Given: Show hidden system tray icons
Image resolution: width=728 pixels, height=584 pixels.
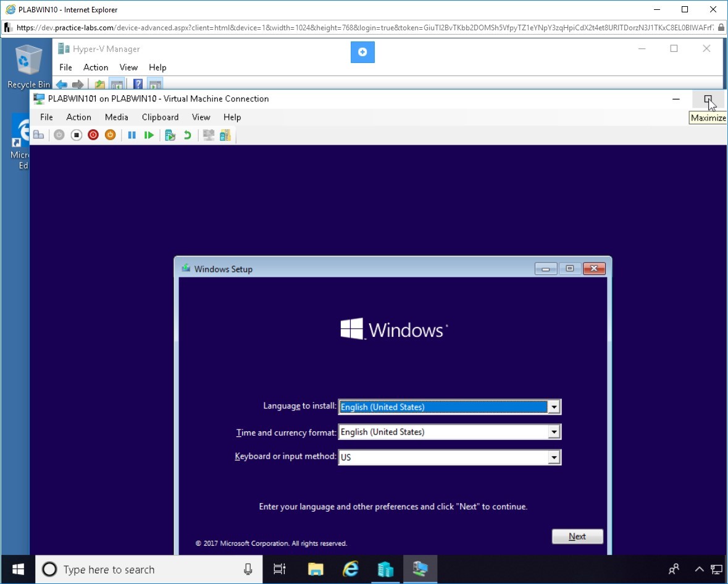Looking at the screenshot, I should [699, 569].
